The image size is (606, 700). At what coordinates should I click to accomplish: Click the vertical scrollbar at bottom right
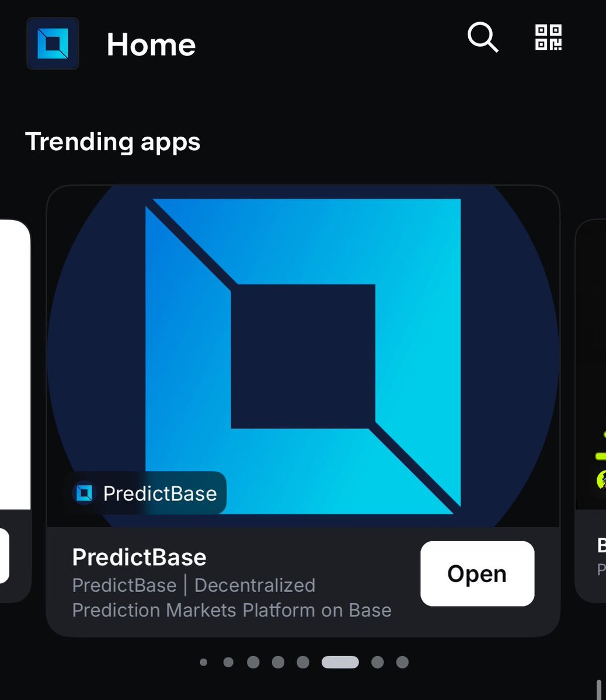(x=599, y=689)
